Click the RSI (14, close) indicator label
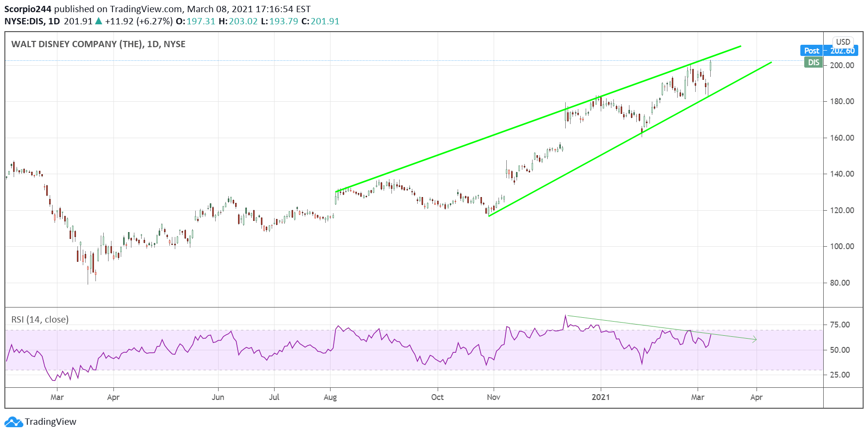The image size is (868, 435). click(x=40, y=320)
